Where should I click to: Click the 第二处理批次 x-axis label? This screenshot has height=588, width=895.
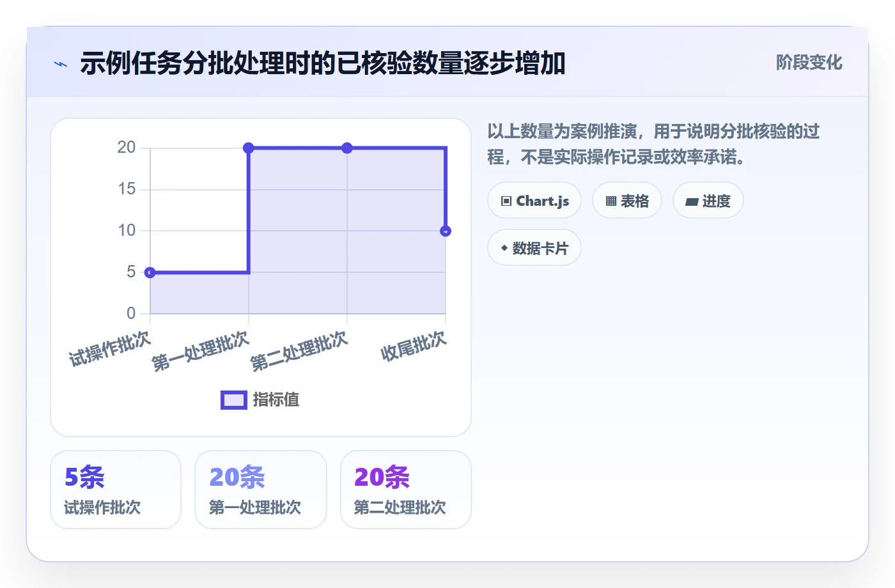pos(299,351)
